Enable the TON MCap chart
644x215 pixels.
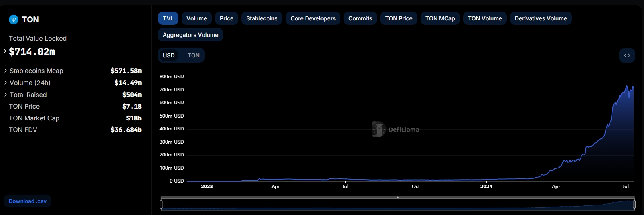[440, 18]
